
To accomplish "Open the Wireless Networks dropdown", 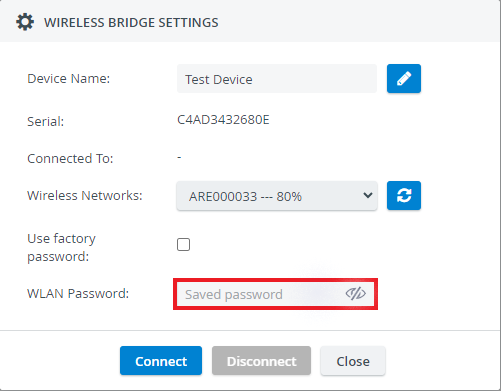I will 277,196.
